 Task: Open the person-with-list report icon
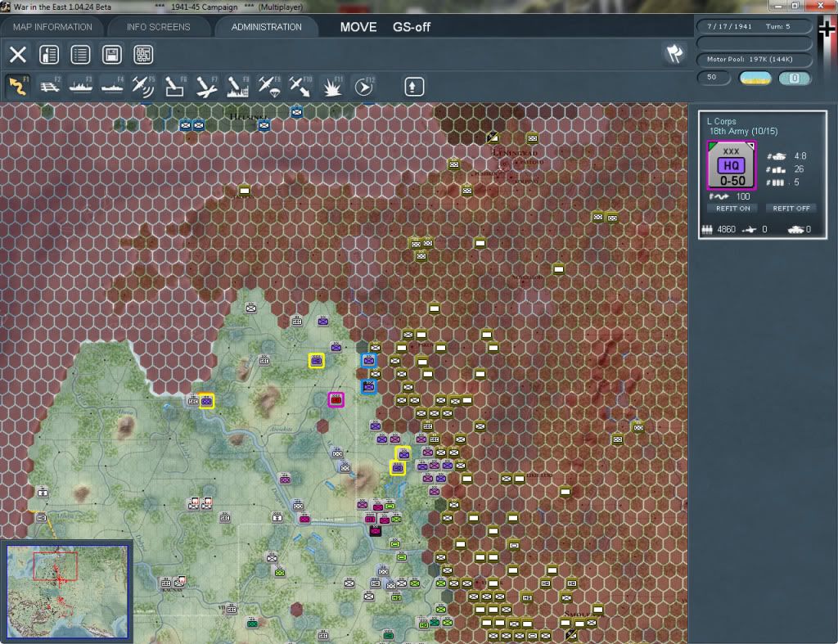49,55
